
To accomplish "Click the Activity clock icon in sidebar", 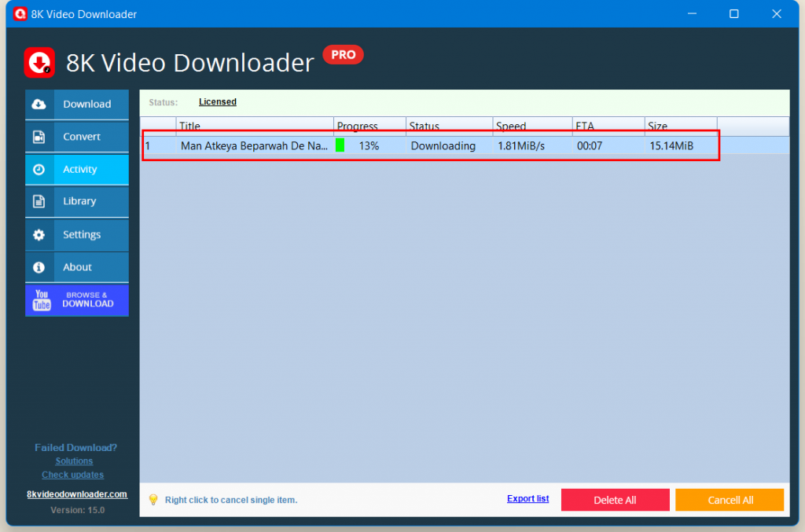I will (39, 169).
